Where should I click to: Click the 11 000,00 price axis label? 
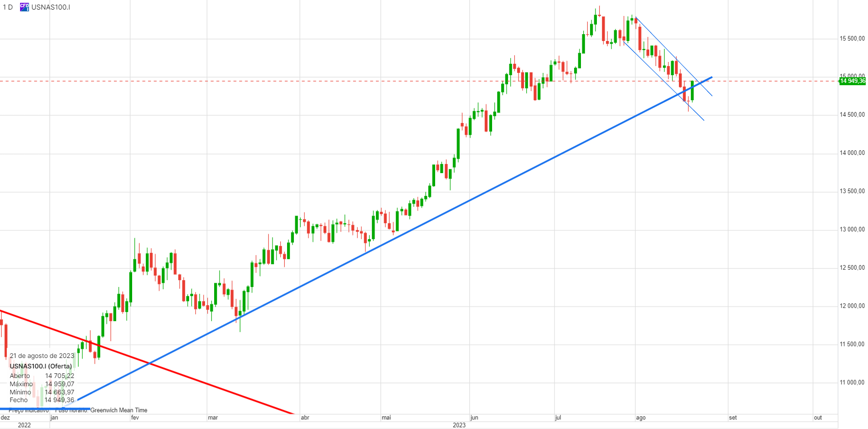point(852,383)
